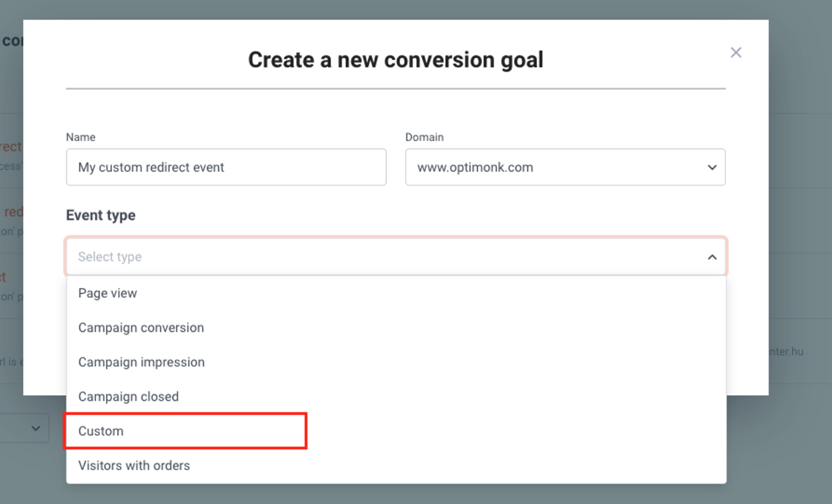The height and width of the screenshot is (504, 832).
Task: Click the Name field label
Action: 80,137
